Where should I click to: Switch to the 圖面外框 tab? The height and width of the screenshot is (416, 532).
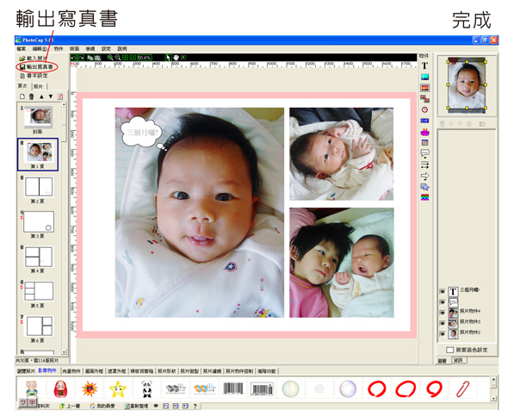[x=94, y=371]
